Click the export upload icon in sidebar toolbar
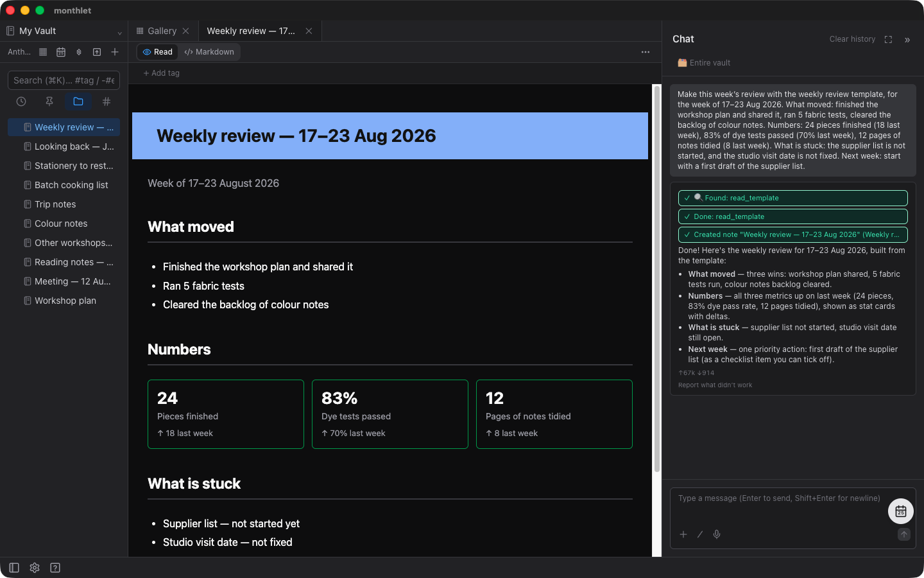The width and height of the screenshot is (924, 578). coord(97,52)
